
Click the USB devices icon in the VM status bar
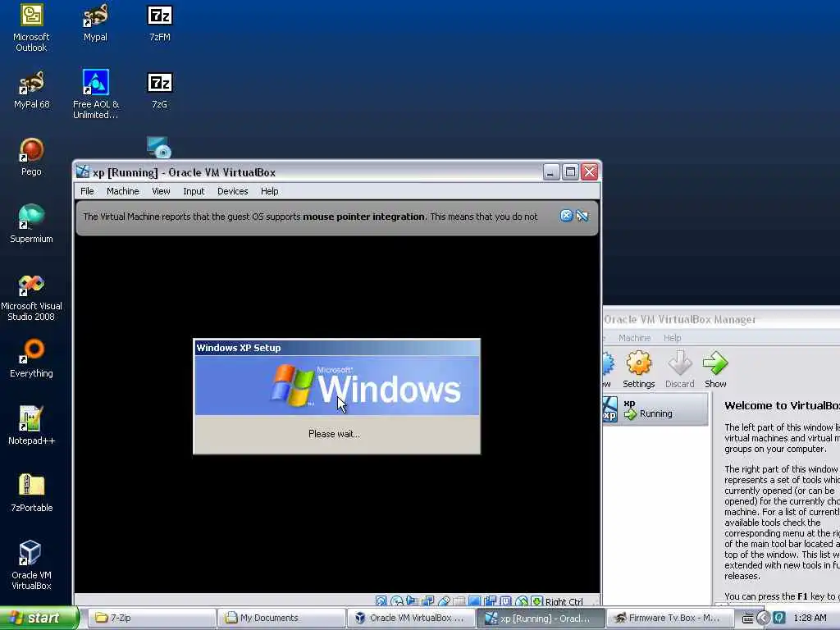pyautogui.click(x=444, y=601)
